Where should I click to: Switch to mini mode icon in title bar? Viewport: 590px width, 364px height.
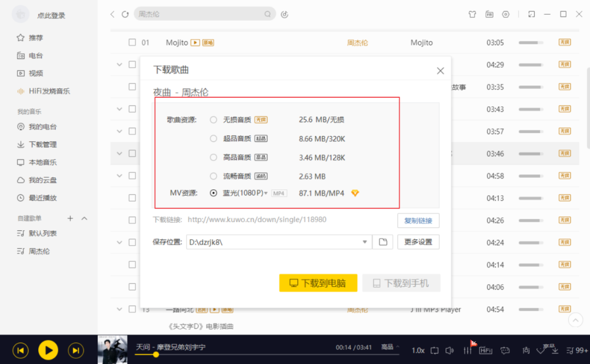point(532,14)
